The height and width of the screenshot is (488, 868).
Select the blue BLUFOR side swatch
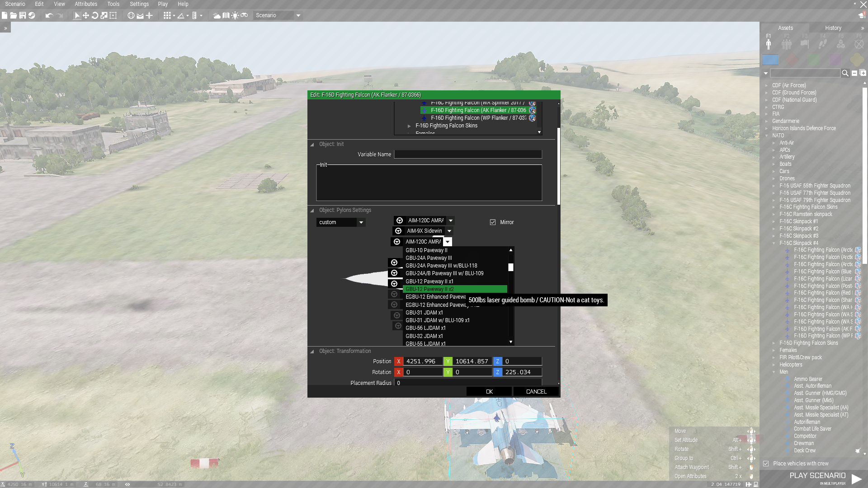(770, 60)
